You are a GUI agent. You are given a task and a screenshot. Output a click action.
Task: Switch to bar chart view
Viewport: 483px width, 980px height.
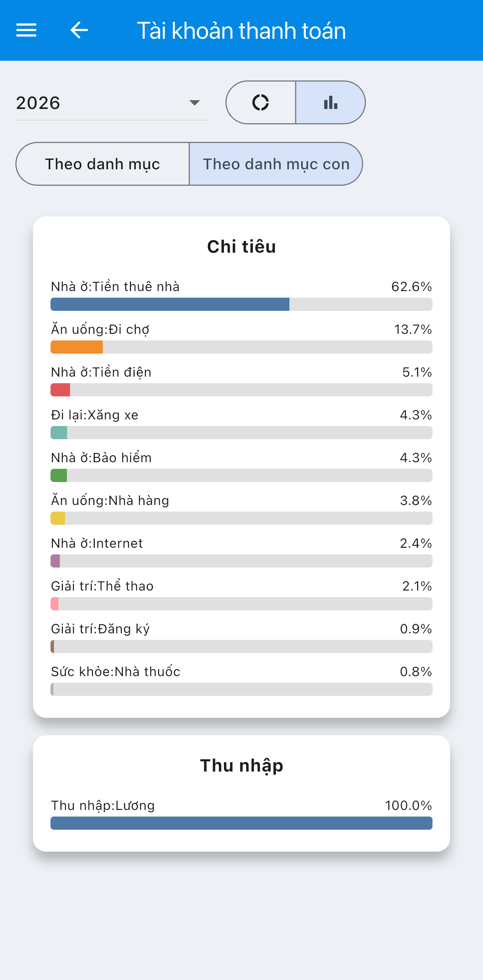[330, 102]
